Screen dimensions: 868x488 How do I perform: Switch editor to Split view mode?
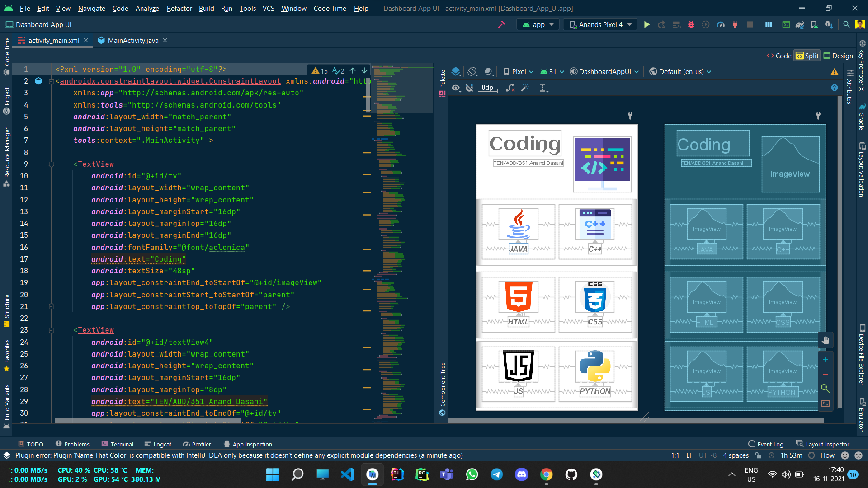pyautogui.click(x=807, y=56)
